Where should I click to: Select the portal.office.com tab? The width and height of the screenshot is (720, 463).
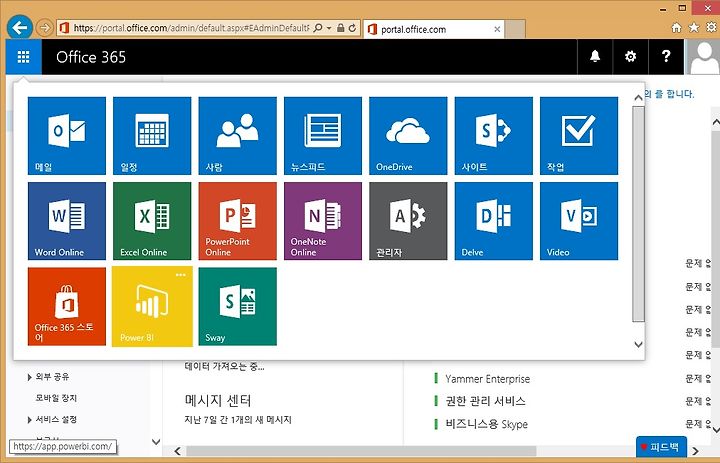433,29
